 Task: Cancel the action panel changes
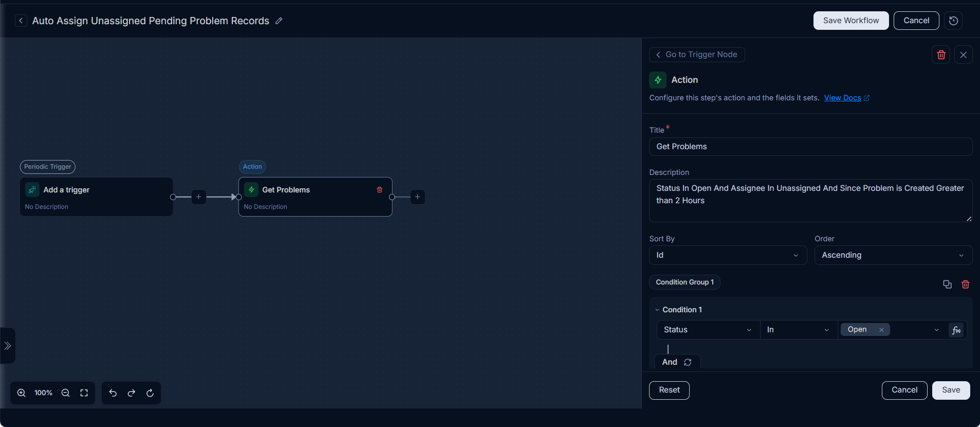tap(904, 390)
